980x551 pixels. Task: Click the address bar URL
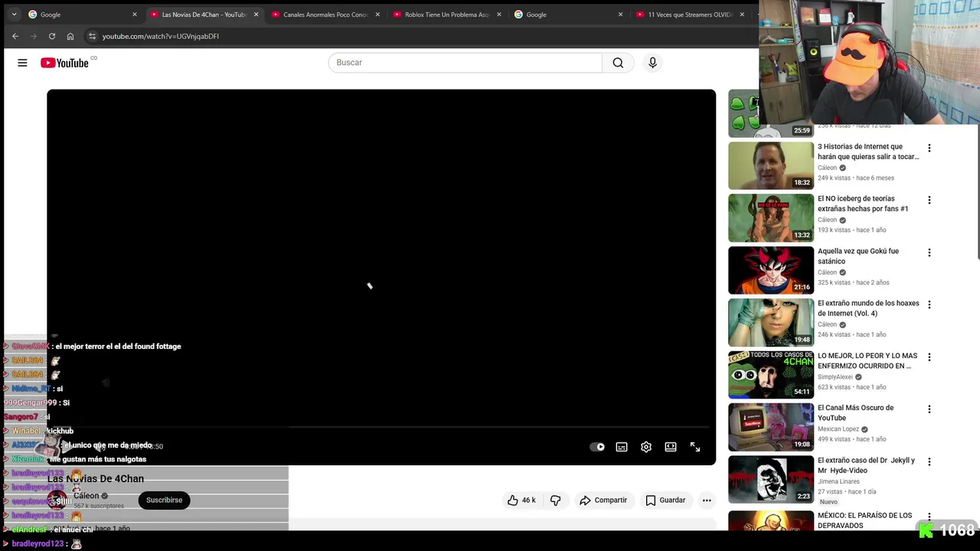(x=161, y=36)
